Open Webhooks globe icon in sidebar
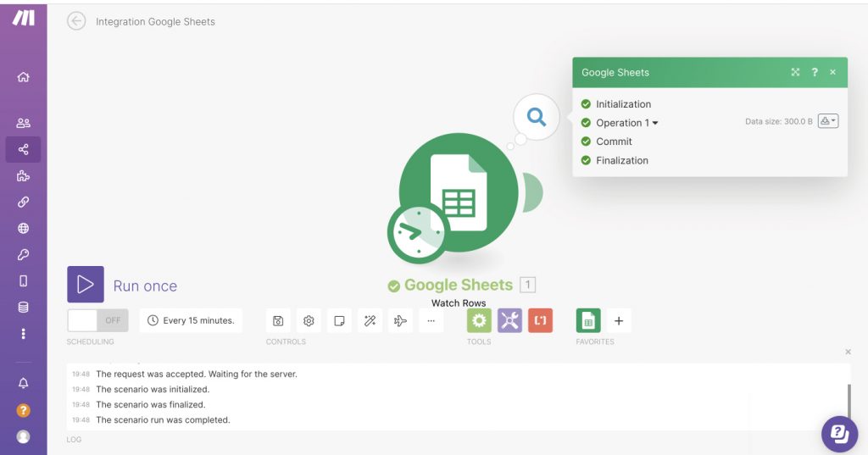Screen dimensions: 868x455 click(x=23, y=228)
